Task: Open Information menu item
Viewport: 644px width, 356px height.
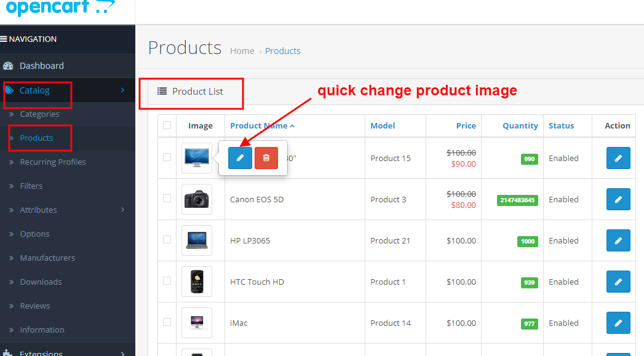Action: pos(42,330)
